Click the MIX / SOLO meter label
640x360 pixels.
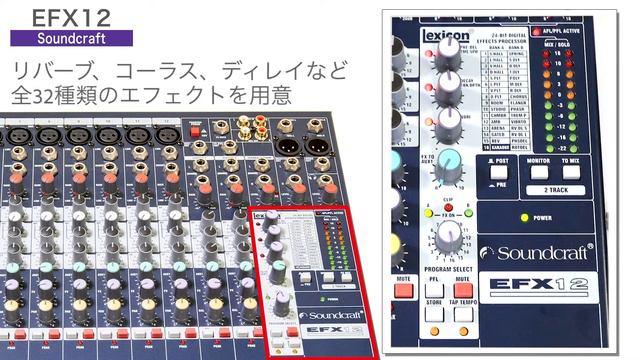[557, 44]
